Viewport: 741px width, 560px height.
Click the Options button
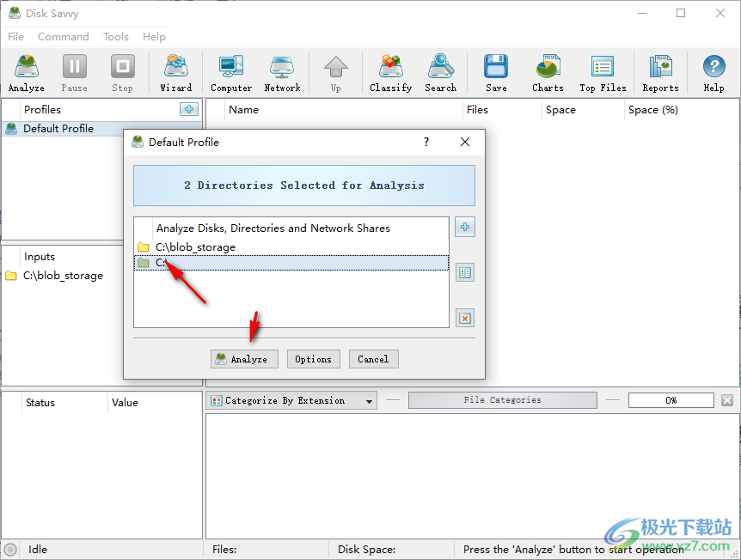pos(313,359)
